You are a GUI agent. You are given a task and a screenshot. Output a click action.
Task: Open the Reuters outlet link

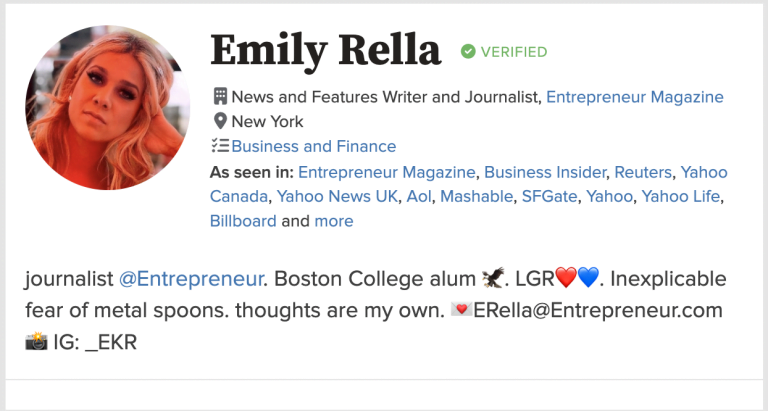(x=643, y=172)
